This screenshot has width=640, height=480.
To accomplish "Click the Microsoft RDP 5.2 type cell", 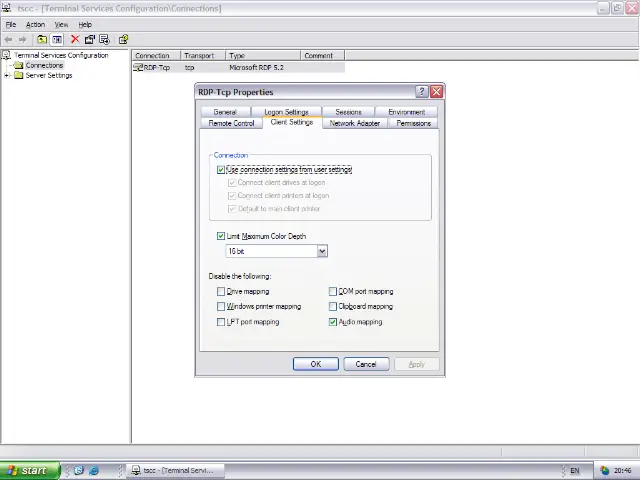I will [256, 67].
